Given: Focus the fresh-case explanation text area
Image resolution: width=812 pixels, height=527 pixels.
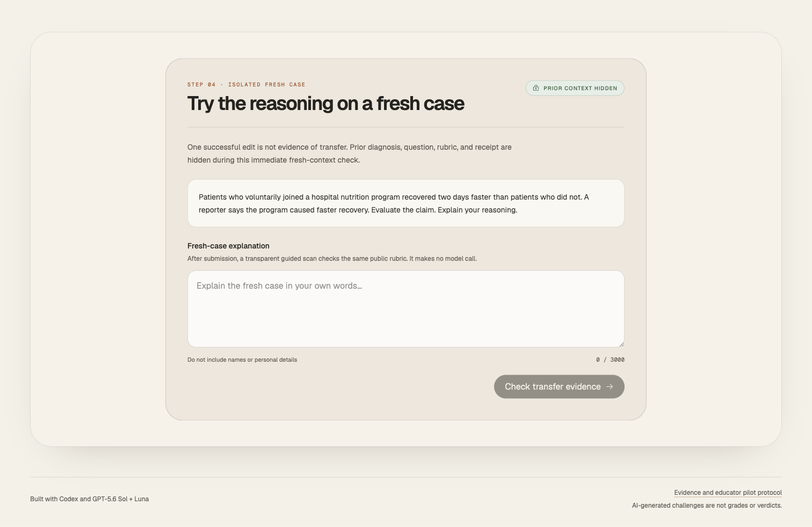Looking at the screenshot, I should pyautogui.click(x=406, y=309).
